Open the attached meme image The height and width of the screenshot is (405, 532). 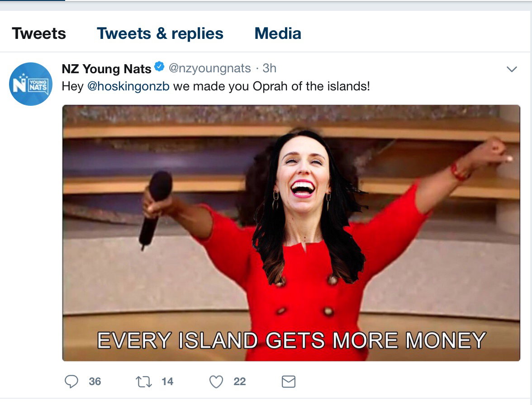click(x=291, y=233)
